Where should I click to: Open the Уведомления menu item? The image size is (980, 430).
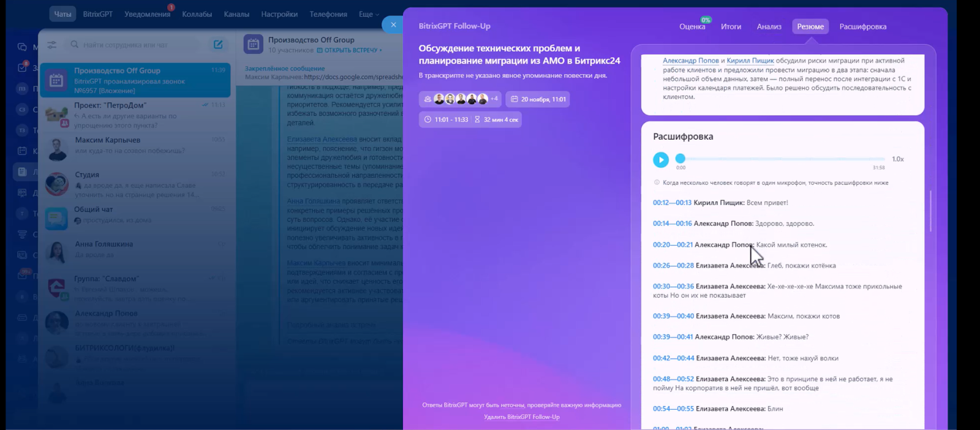[147, 14]
